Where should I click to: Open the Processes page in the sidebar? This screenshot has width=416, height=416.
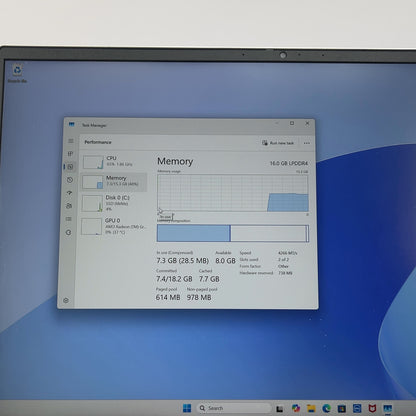(x=70, y=154)
